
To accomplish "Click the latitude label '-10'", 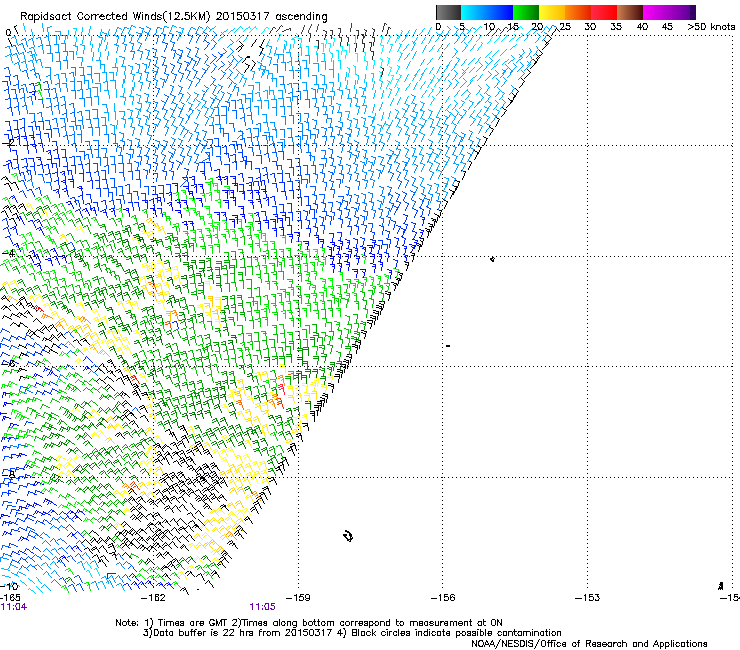I will click(x=10, y=586).
